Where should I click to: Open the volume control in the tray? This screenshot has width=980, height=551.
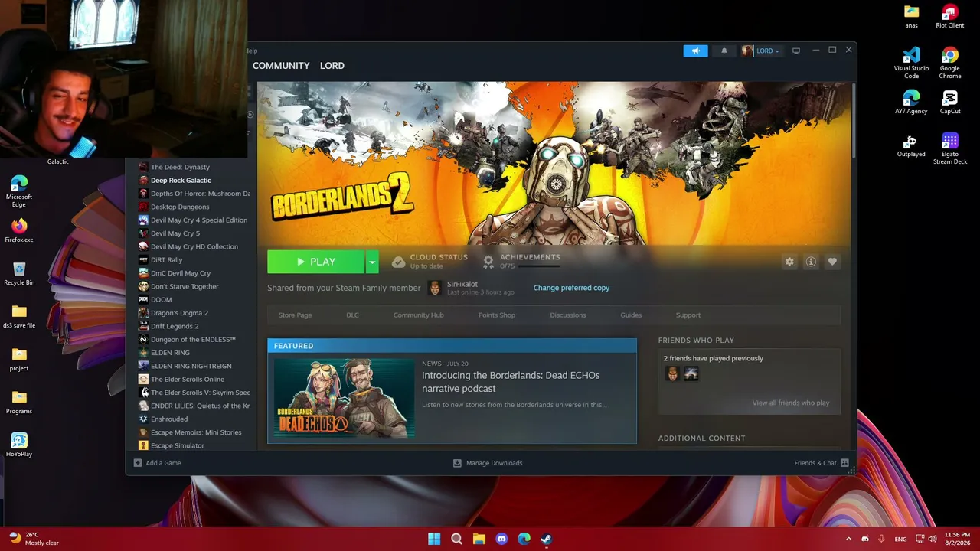[x=933, y=539]
